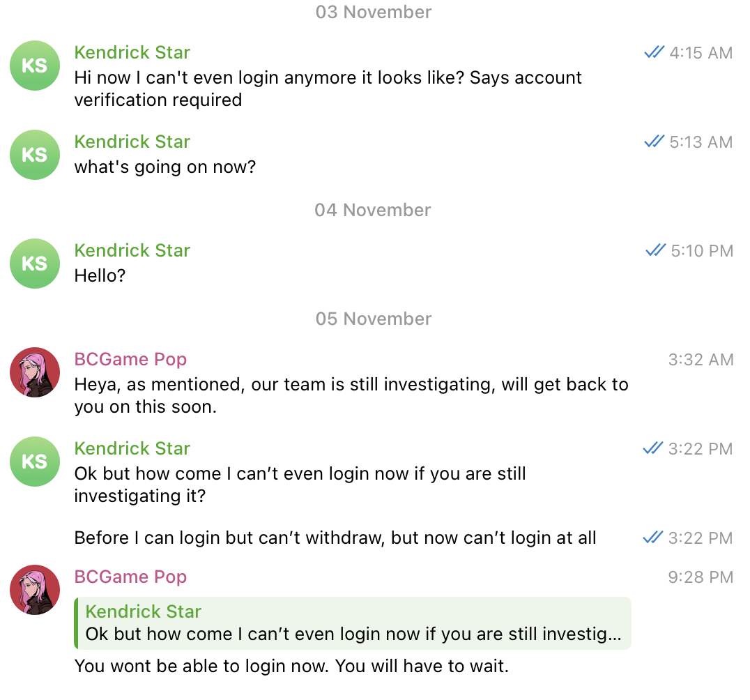Click the KS avatar next to "Hello?" message

click(x=35, y=264)
